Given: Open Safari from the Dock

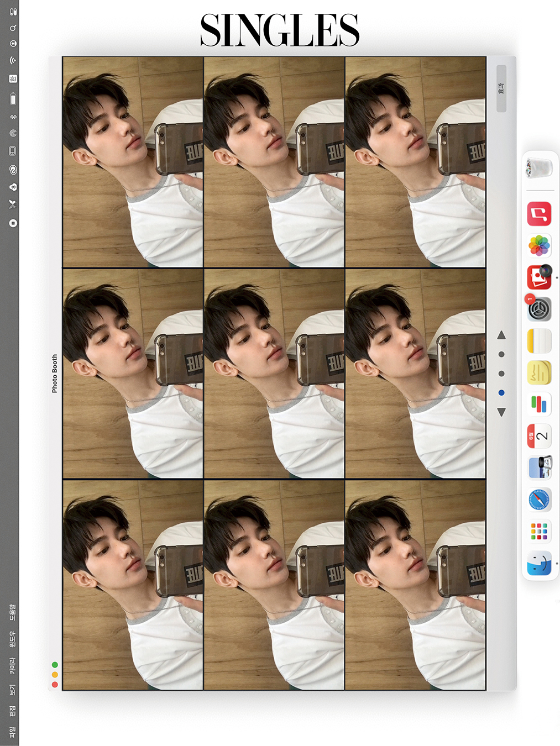Looking at the screenshot, I should click(x=539, y=500).
